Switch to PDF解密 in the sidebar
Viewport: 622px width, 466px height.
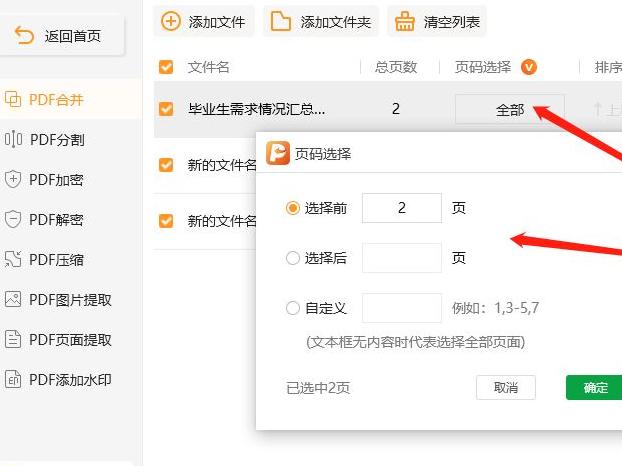(x=71, y=219)
